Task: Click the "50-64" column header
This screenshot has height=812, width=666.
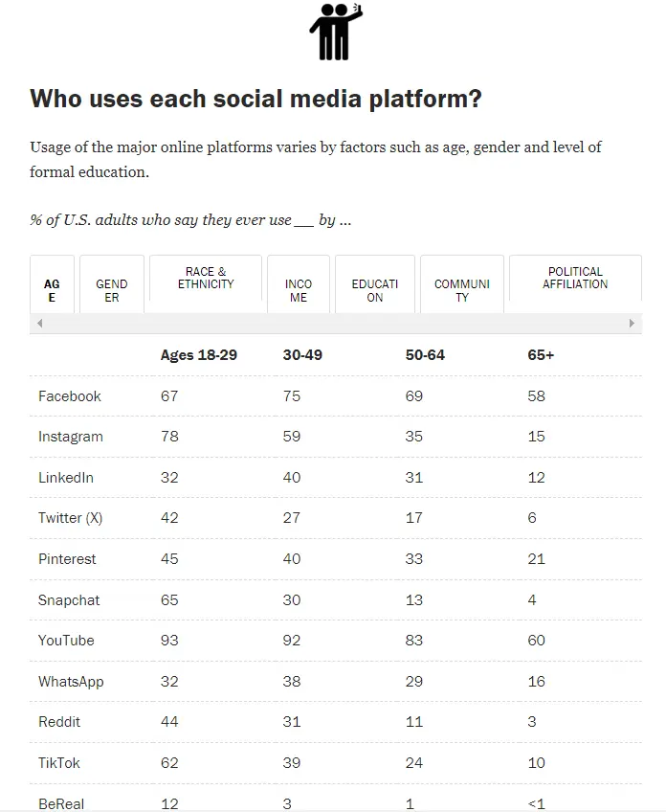Action: pos(425,355)
